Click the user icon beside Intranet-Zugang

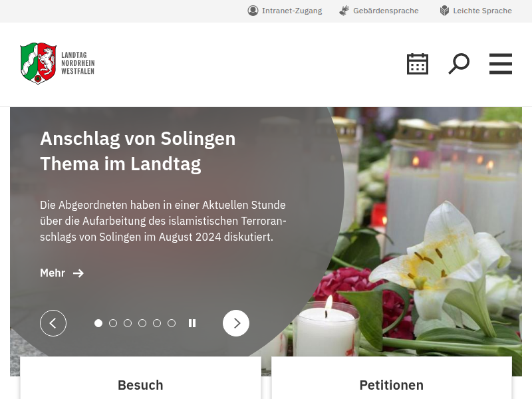[253, 11]
